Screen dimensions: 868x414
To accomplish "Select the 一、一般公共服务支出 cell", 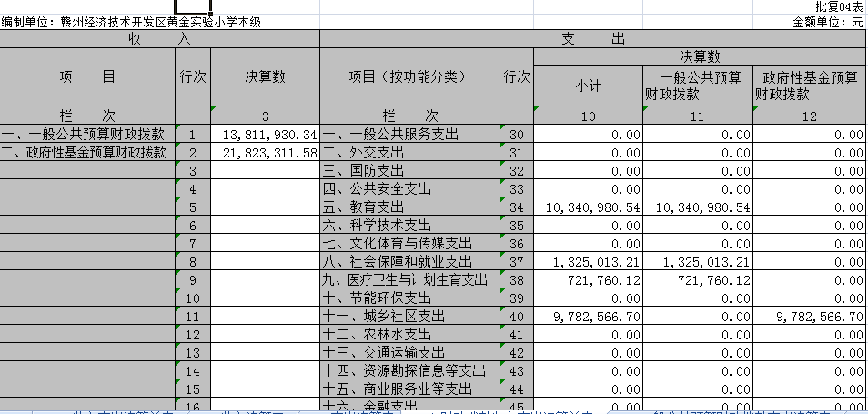I will (409, 134).
